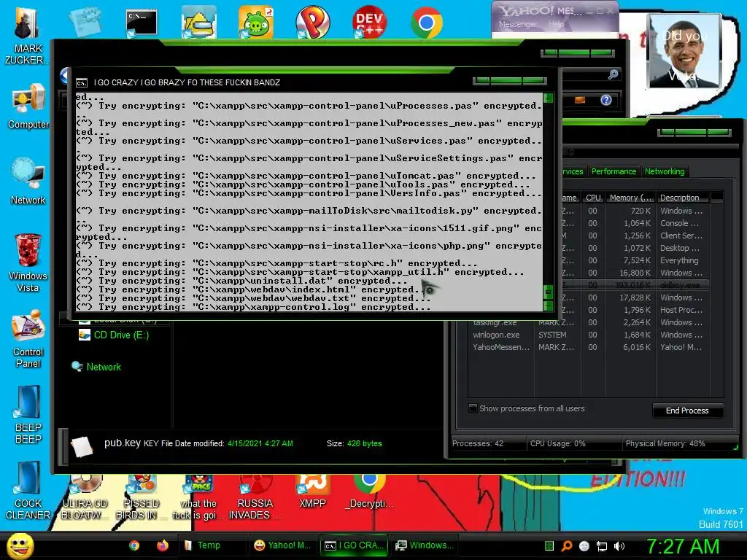This screenshot has height=560, width=747.
Task: Click the Explorer blue help icon
Action: tap(606, 100)
